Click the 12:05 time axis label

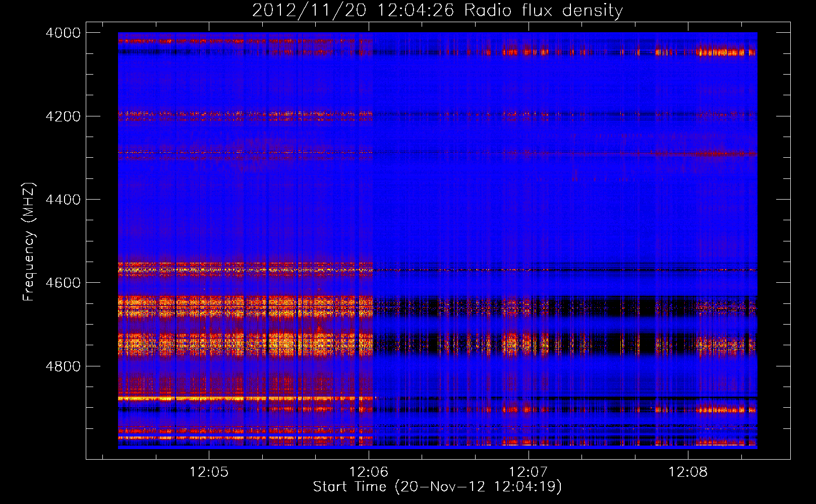209,472
